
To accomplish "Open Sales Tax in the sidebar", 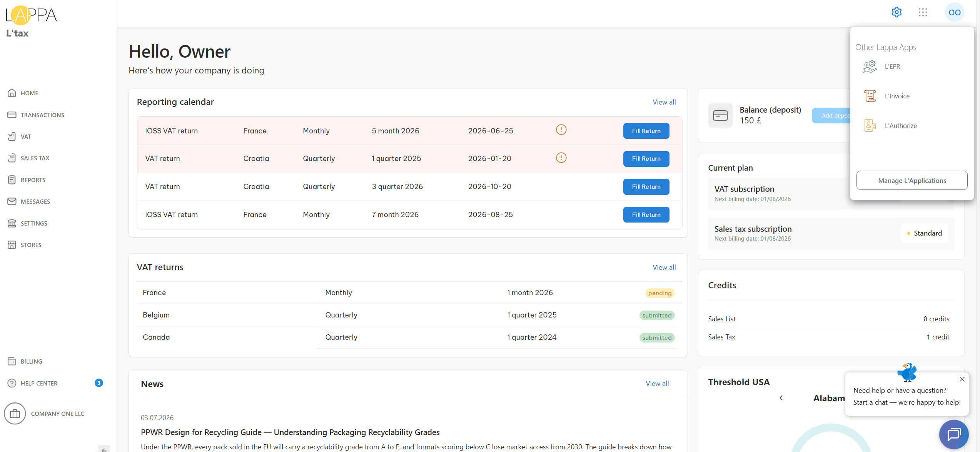I will tap(28, 158).
